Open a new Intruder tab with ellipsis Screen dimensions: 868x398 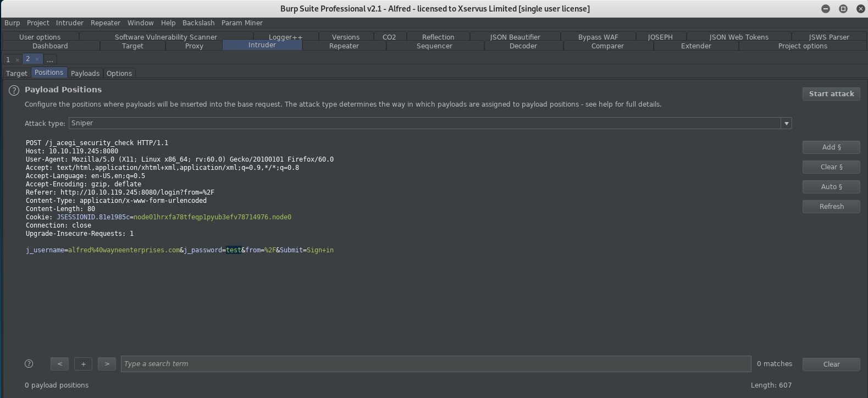pos(50,59)
